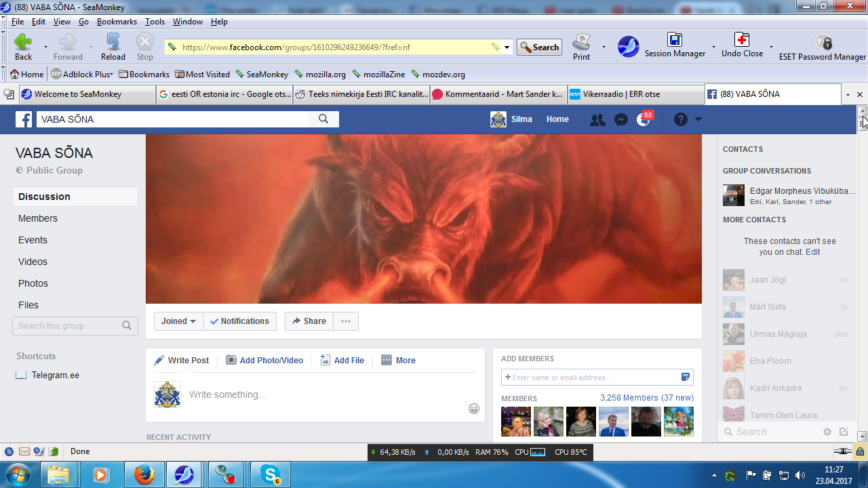Open the Windows Start menu

point(17,474)
